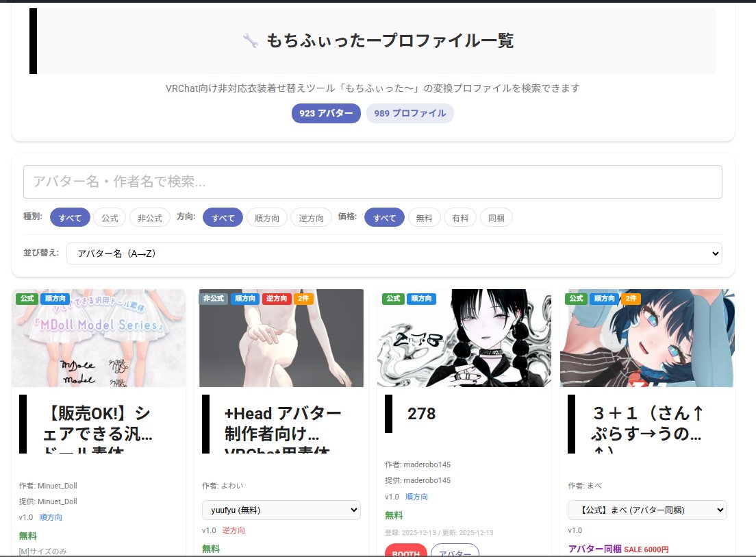Open the 並び替え sort dropdown
The height and width of the screenshot is (557, 756).
point(394,253)
